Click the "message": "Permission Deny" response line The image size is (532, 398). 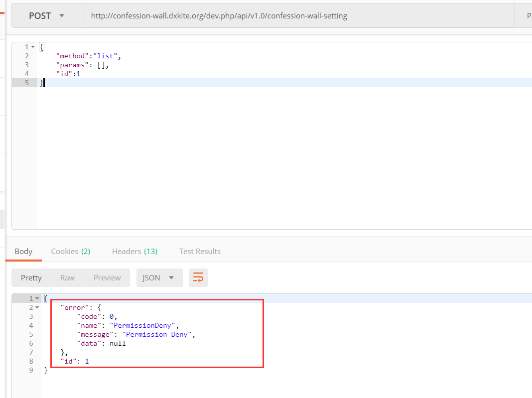(x=135, y=334)
